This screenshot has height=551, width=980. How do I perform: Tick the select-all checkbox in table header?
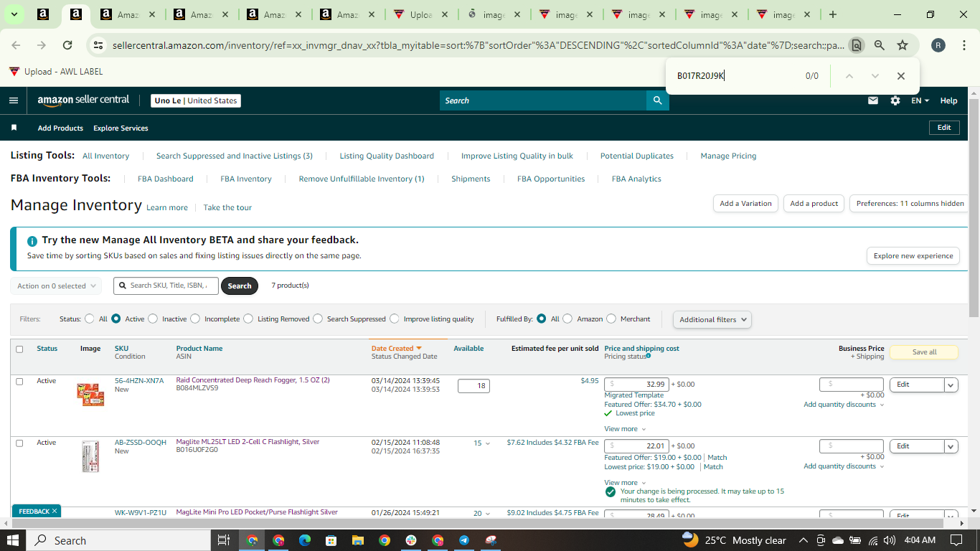tap(19, 349)
